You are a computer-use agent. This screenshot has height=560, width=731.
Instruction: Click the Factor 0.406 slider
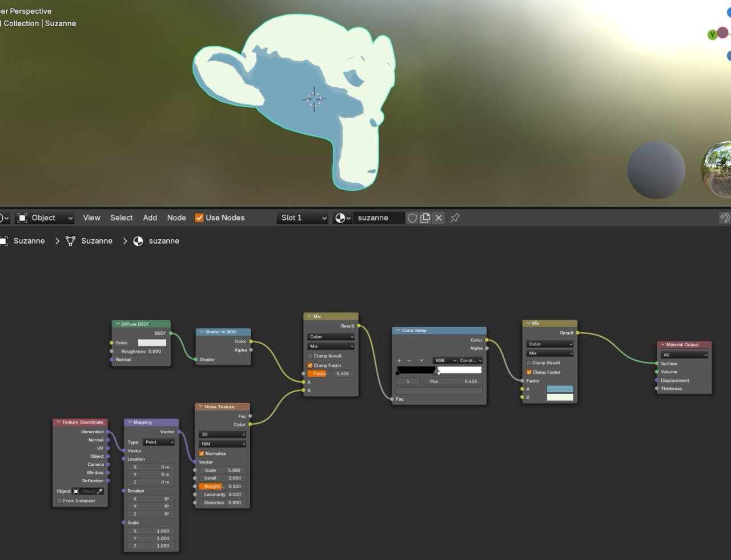pos(331,373)
